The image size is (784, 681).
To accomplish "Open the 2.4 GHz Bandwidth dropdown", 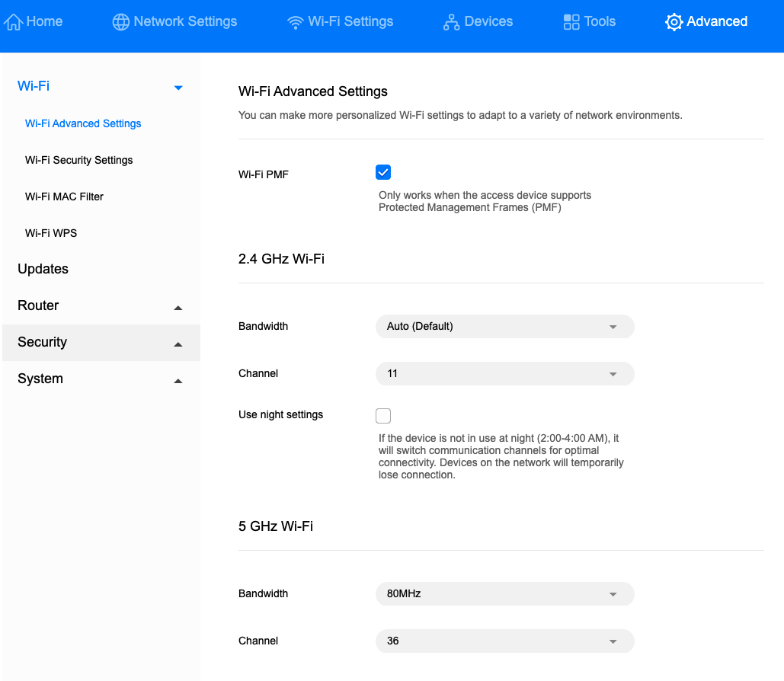I will pos(504,327).
